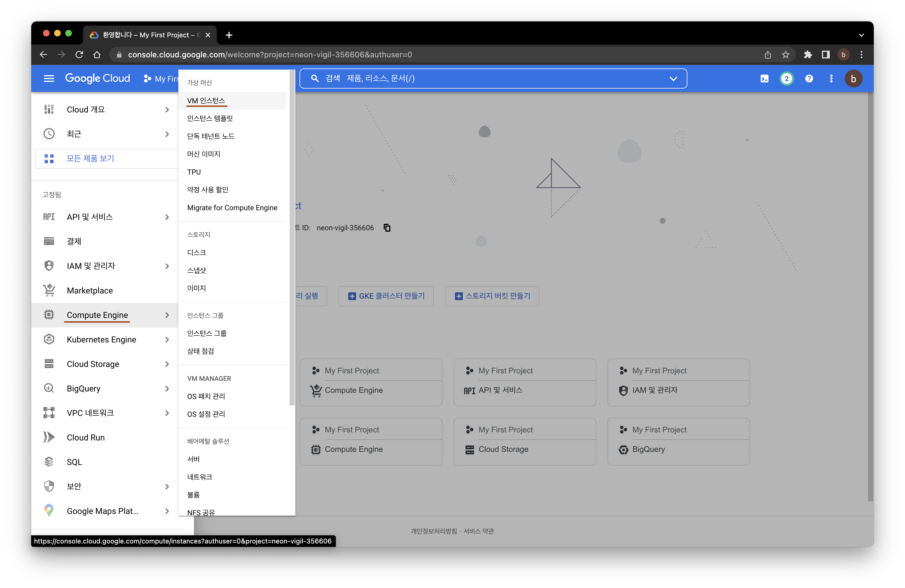Open OS 패치 관리 entry

[232, 396]
